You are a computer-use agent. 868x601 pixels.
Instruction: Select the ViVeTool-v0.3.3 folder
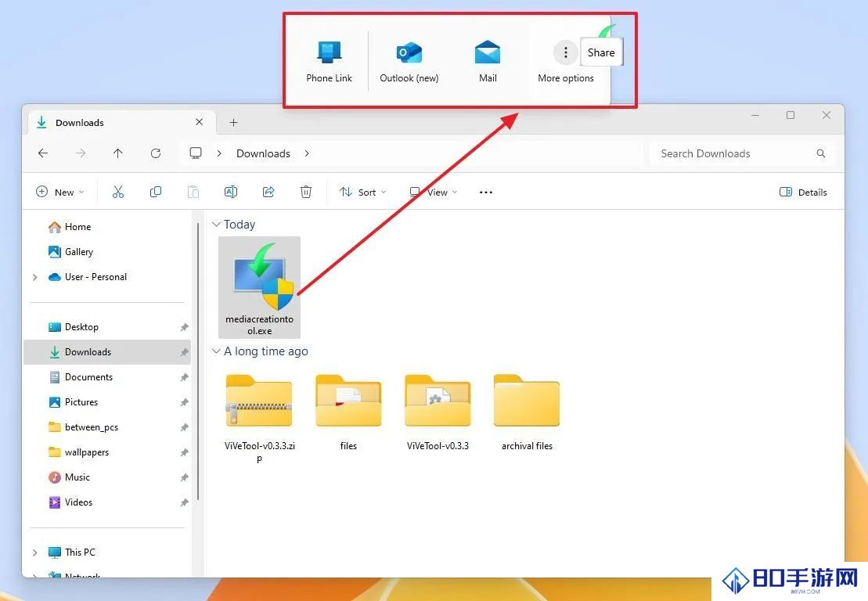(438, 412)
